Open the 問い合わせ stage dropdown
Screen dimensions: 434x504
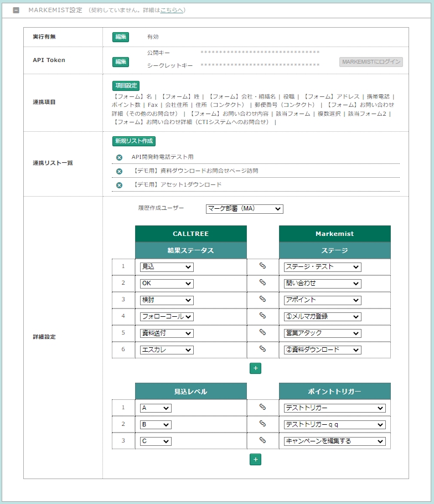(323, 284)
